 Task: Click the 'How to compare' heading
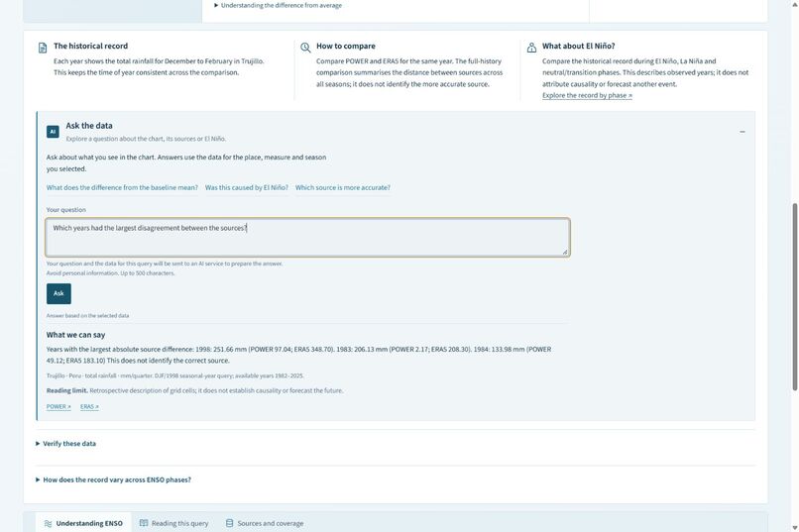[346, 46]
